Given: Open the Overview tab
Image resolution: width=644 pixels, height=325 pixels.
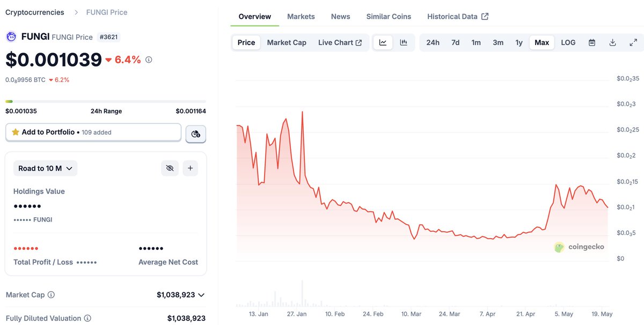Looking at the screenshot, I should pyautogui.click(x=255, y=17).
